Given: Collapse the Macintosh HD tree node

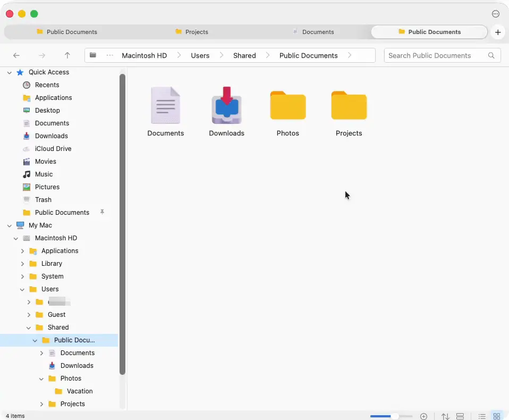Looking at the screenshot, I should (15, 238).
